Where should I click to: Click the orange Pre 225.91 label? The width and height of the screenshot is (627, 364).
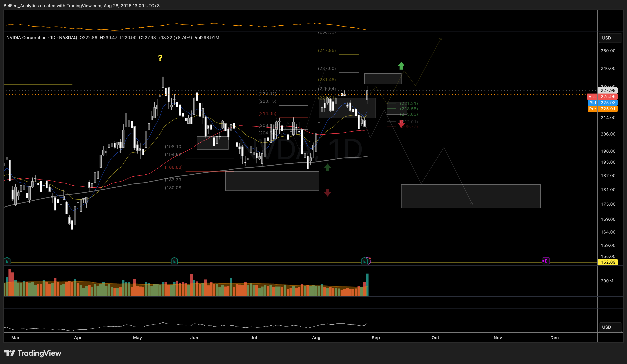[602, 109]
